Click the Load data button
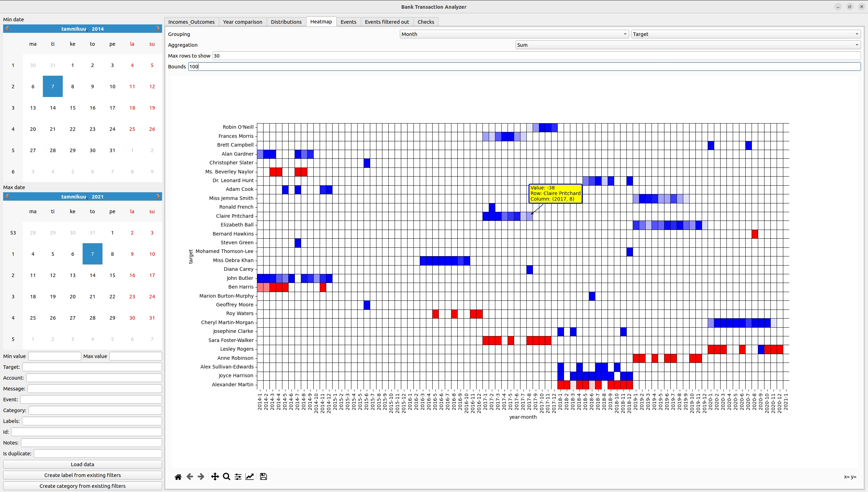868x492 pixels. (82, 464)
